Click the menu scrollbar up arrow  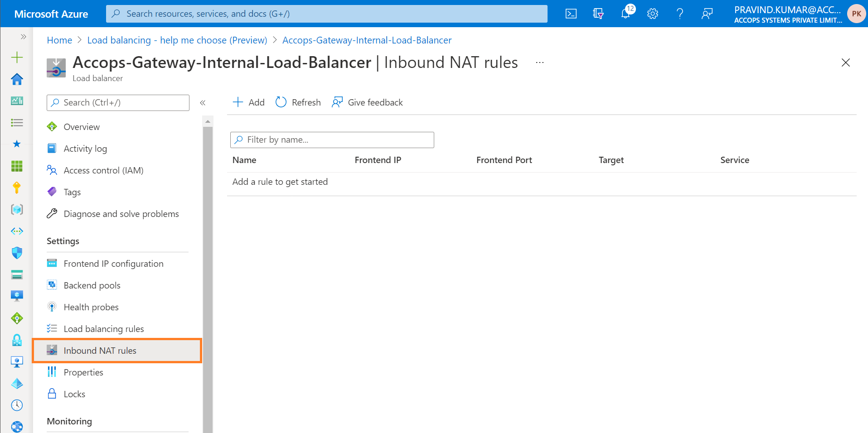pyautogui.click(x=208, y=121)
